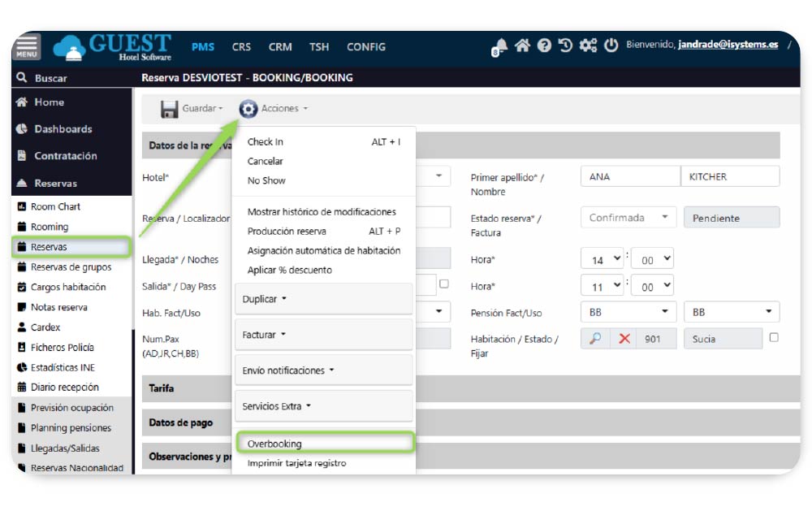This screenshot has height=507, width=812.
Task: Clear room with the red X icon
Action: click(624, 339)
